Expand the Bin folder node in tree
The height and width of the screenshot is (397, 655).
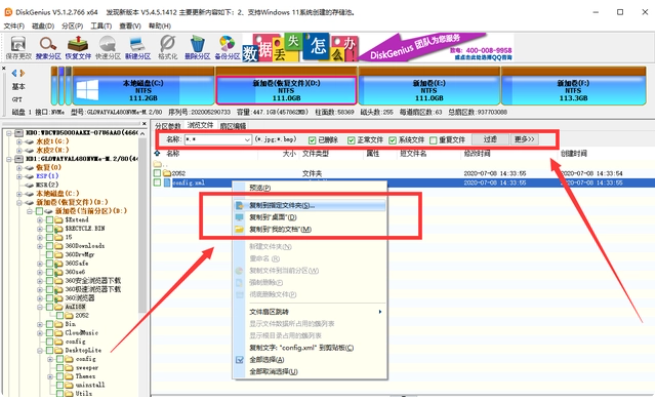[40, 324]
